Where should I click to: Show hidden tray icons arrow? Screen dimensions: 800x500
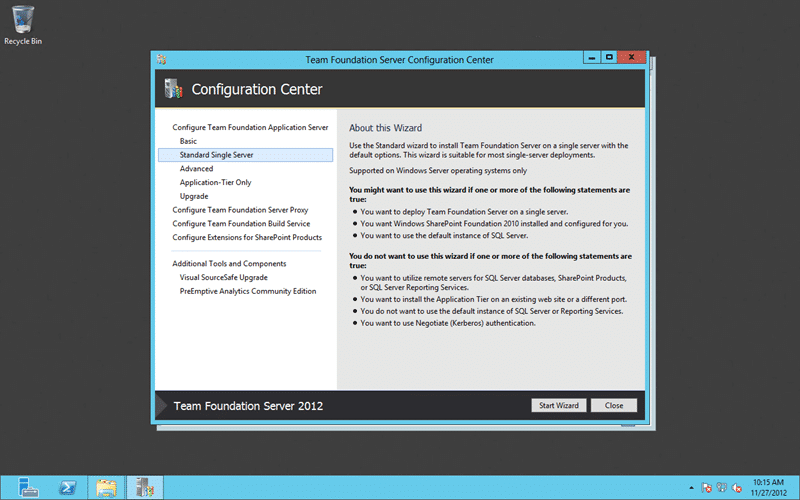click(691, 488)
